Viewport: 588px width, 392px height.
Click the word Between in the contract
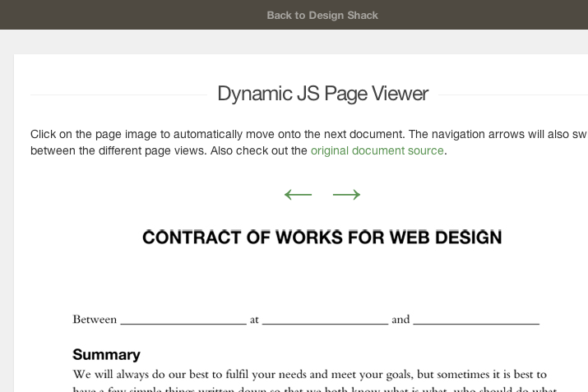(95, 320)
